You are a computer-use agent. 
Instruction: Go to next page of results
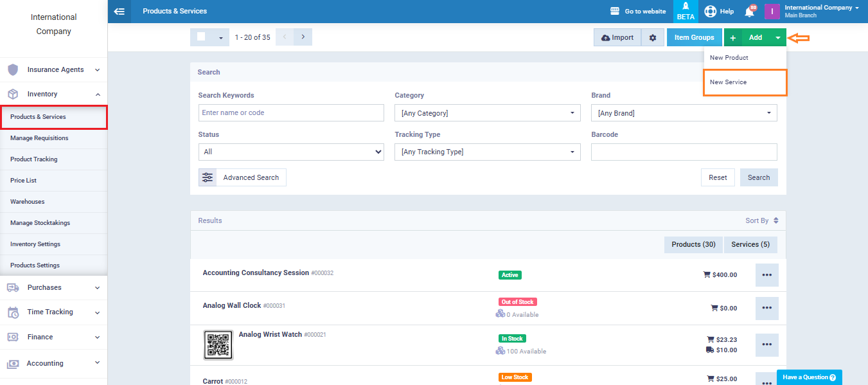click(x=303, y=37)
